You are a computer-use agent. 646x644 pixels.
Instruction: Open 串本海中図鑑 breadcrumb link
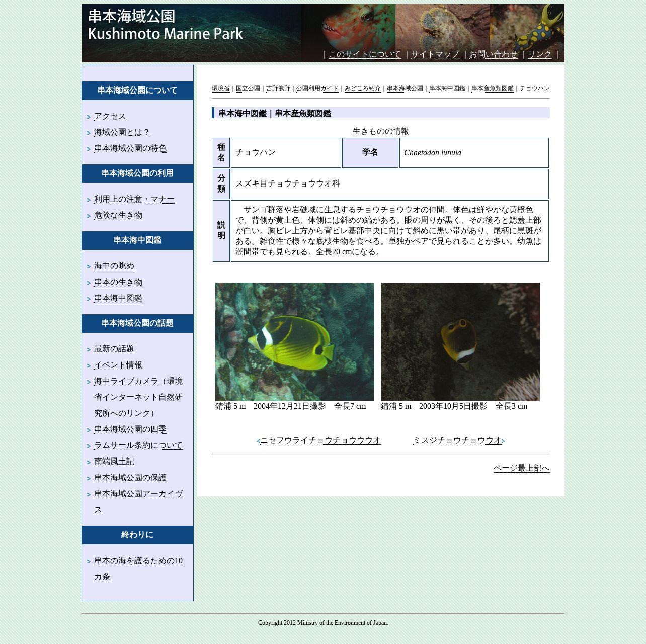(x=447, y=88)
